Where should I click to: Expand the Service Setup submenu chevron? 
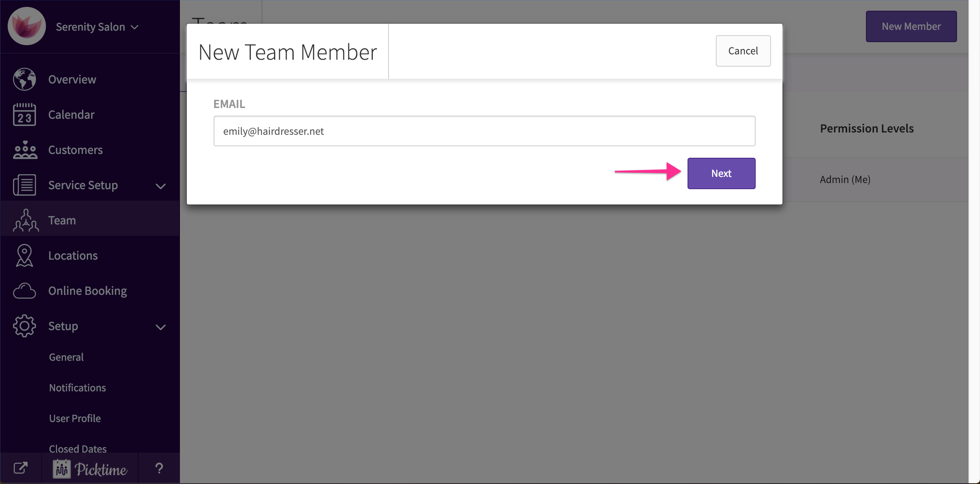[160, 186]
